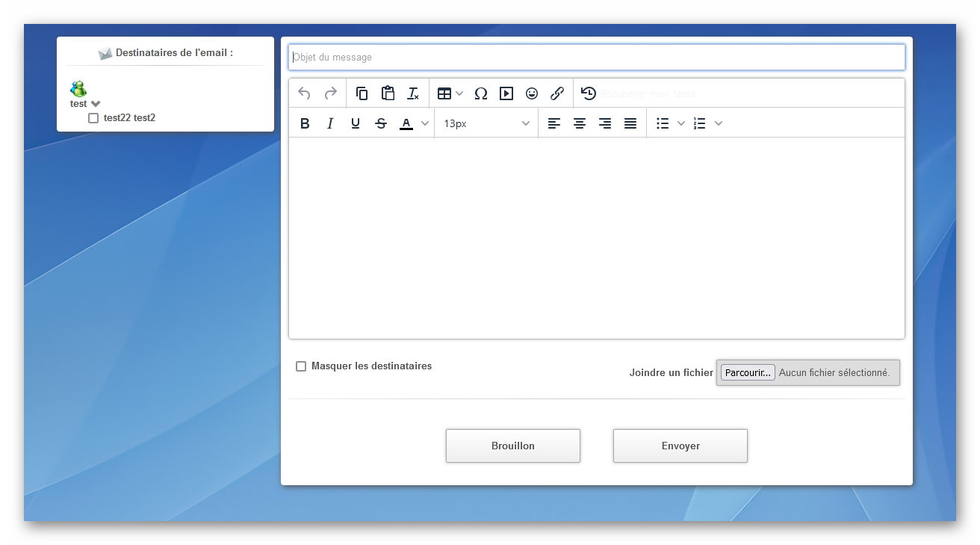Toggle strikethrough formatting
This screenshot has width=980, height=545.
point(381,123)
